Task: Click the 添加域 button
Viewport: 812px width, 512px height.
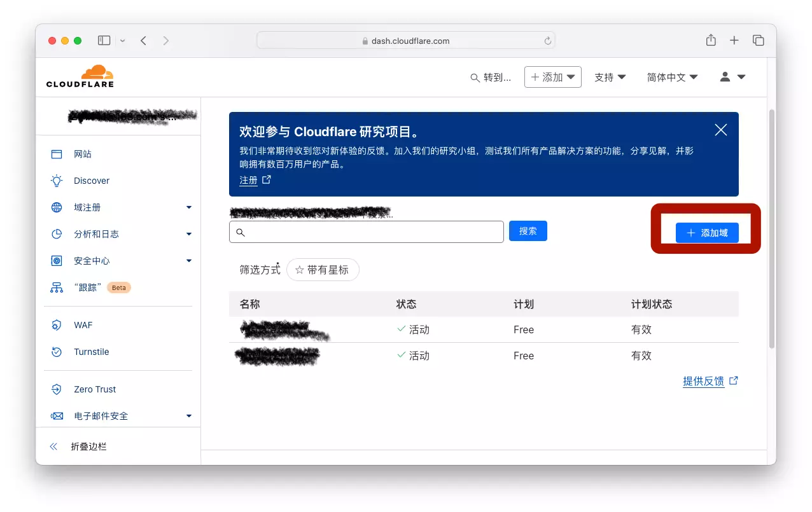Action: [x=707, y=233]
